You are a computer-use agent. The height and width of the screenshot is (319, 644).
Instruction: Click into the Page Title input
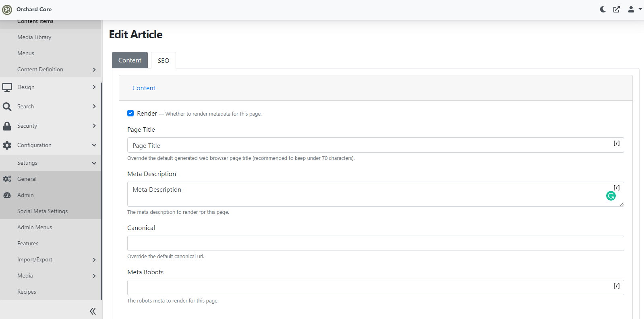376,145
